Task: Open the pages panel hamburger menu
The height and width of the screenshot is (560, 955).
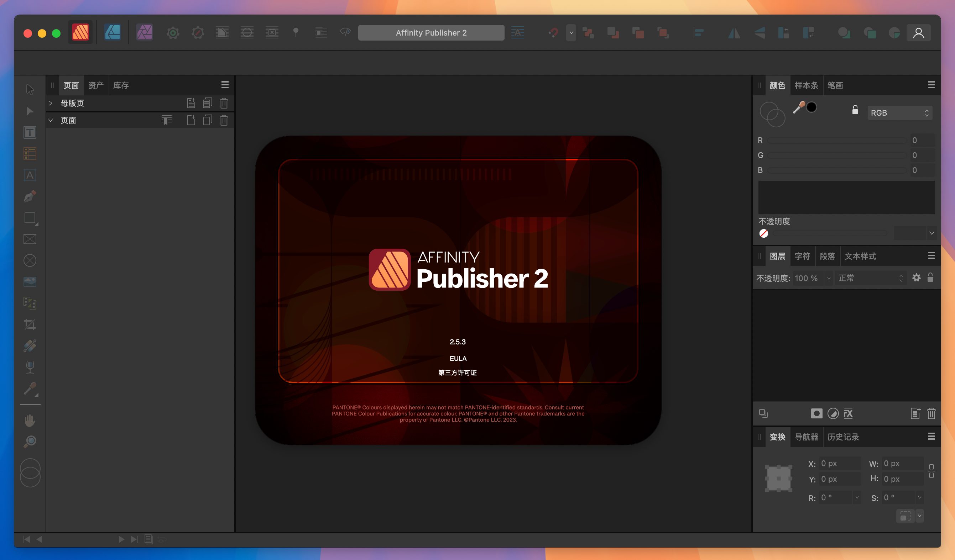Action: 225,85
